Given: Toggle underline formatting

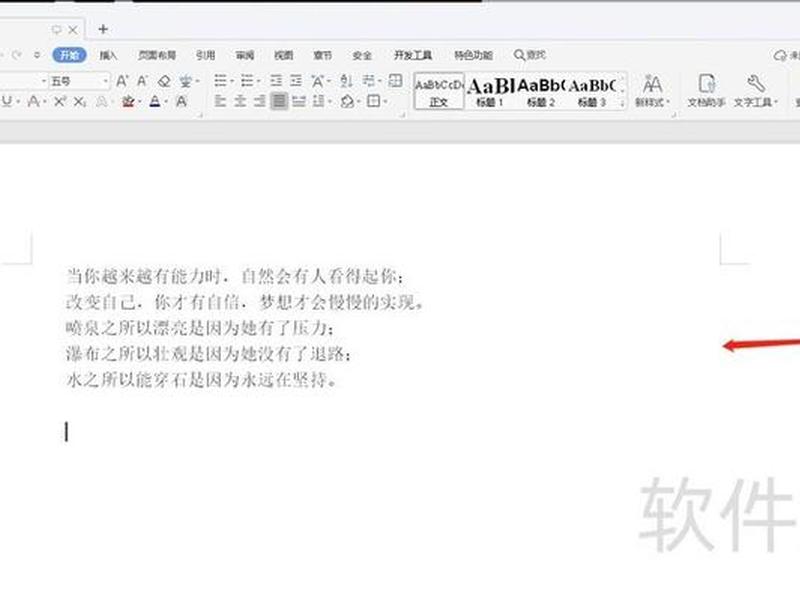Looking at the screenshot, I should click(7, 102).
